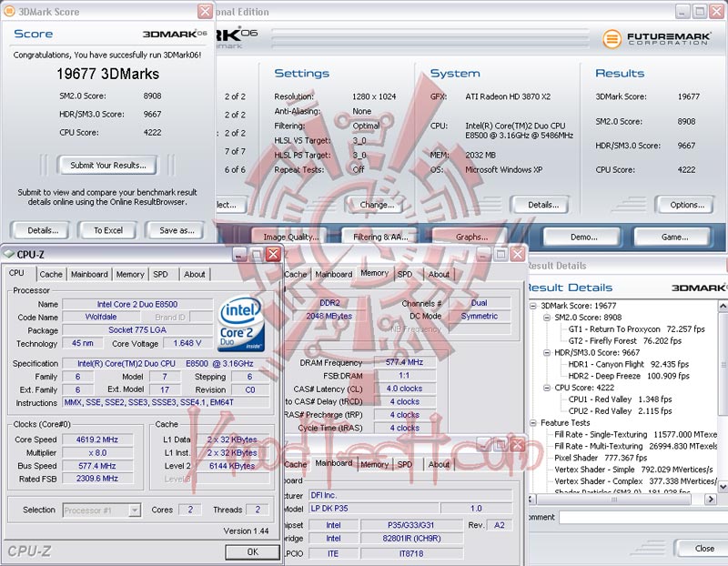Select GT1 - Return To Proxycon row
The width and height of the screenshot is (728, 566).
(x=636, y=329)
